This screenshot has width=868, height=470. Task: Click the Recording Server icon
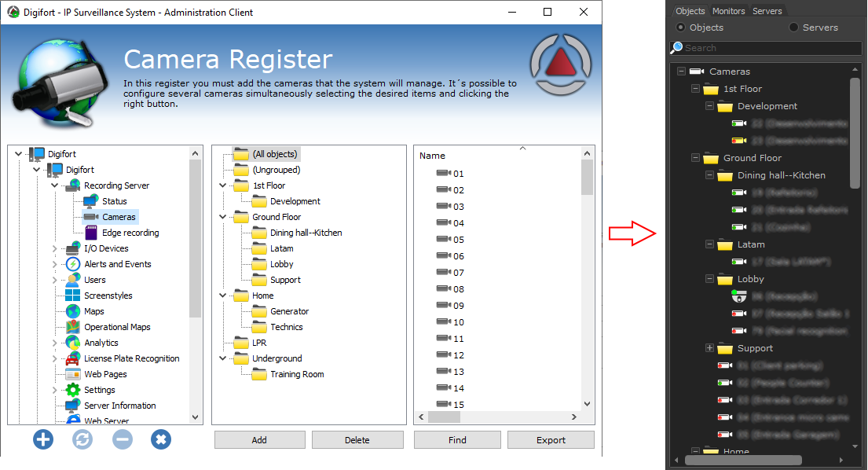(x=73, y=185)
